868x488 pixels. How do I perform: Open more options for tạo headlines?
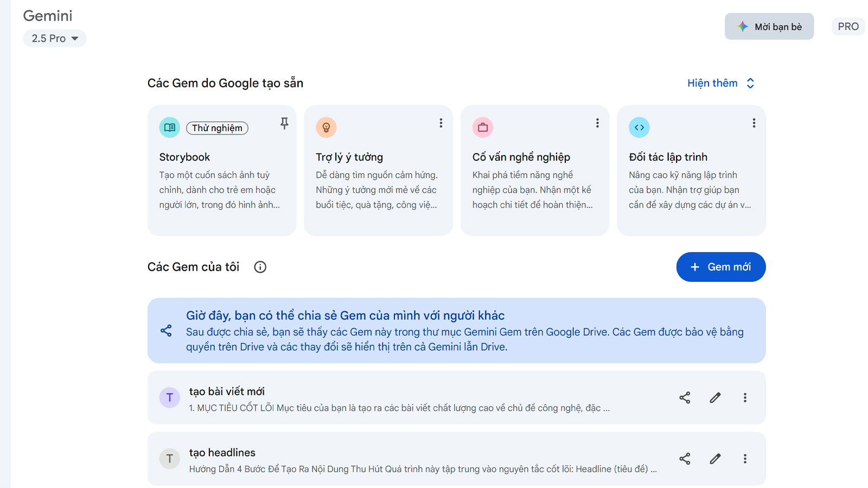tap(745, 459)
